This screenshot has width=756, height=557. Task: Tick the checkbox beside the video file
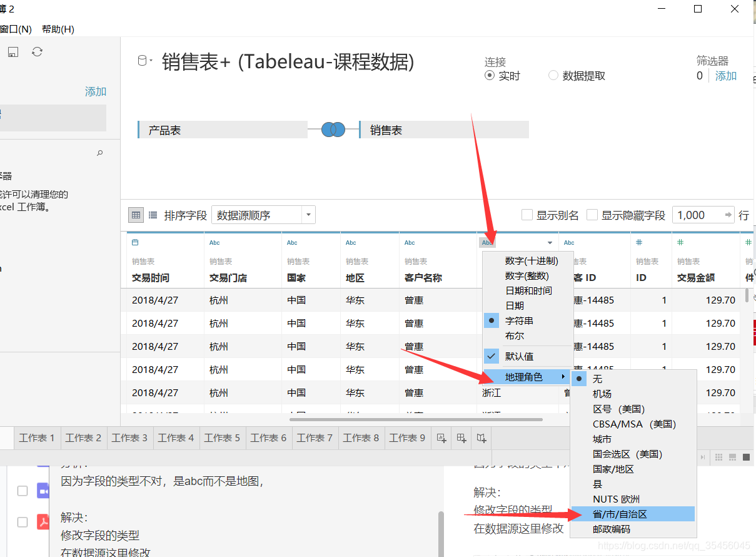(23, 491)
